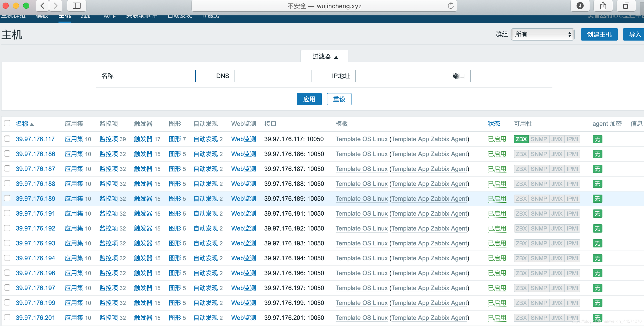
Task: Open Web监测 link for 39.97.176.192
Action: tap(243, 228)
